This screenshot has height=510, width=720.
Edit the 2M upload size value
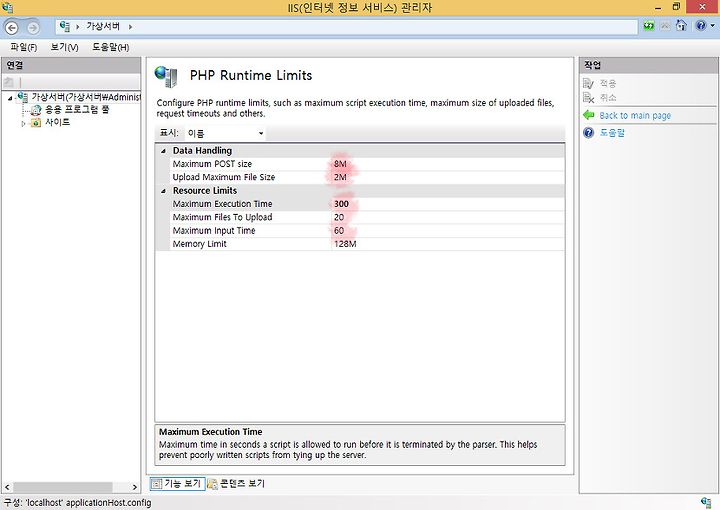(448, 177)
